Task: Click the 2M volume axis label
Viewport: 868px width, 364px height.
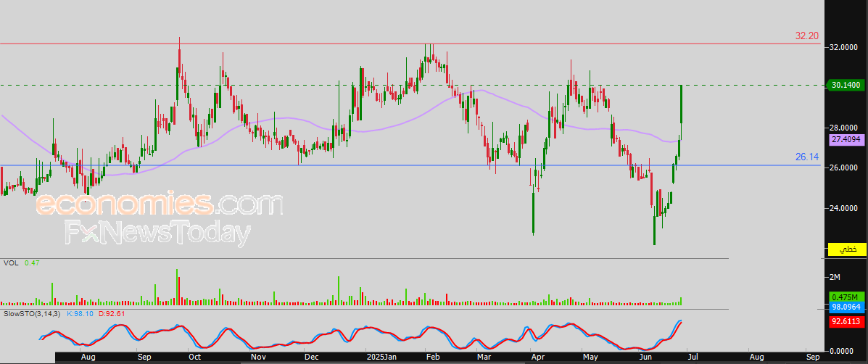Action: (835, 276)
